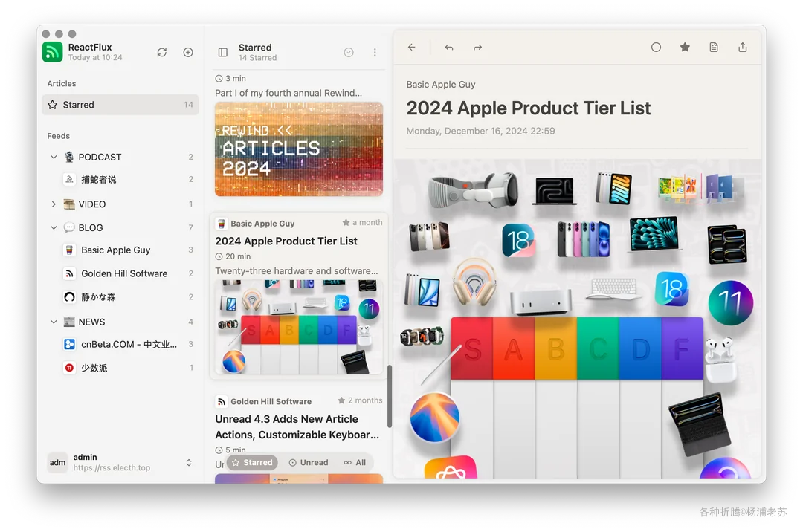Click the 少数派 red feed icon
Image resolution: width=803 pixels, height=532 pixels.
pyautogui.click(x=69, y=368)
